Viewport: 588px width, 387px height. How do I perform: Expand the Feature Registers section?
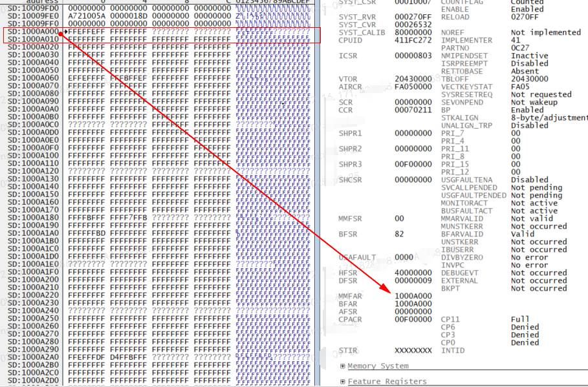point(342,381)
